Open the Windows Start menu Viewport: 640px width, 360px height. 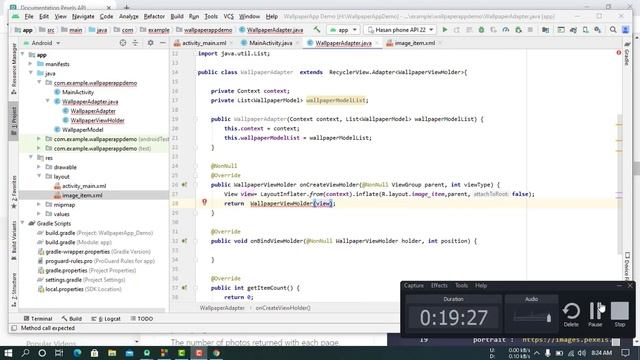pyautogui.click(x=8, y=353)
